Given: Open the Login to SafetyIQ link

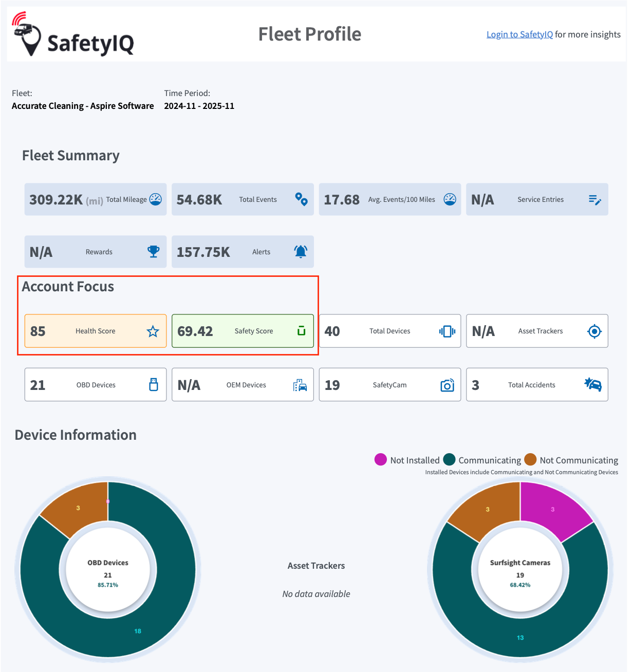Looking at the screenshot, I should click(x=519, y=34).
